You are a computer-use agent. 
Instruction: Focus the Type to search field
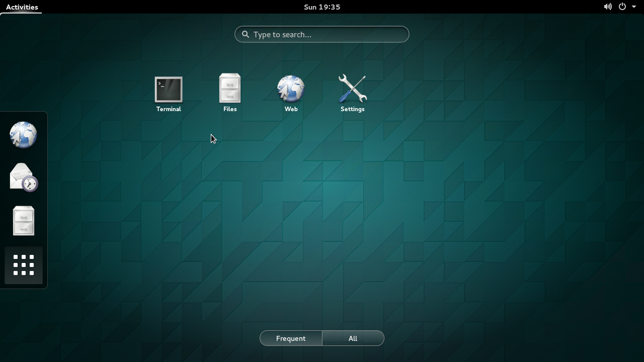[x=322, y=34]
